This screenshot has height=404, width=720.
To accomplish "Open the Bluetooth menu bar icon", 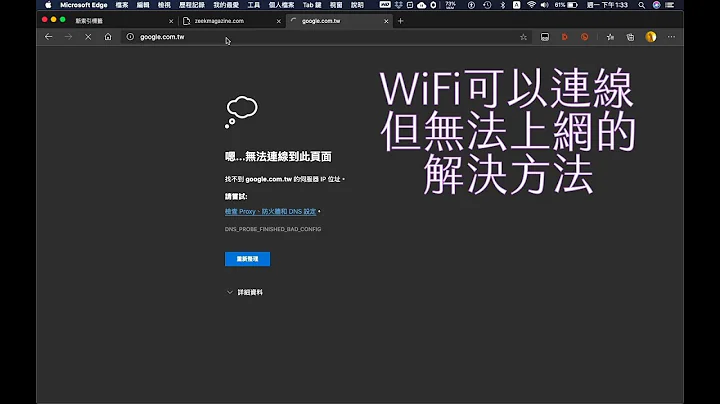I will coord(503,5).
